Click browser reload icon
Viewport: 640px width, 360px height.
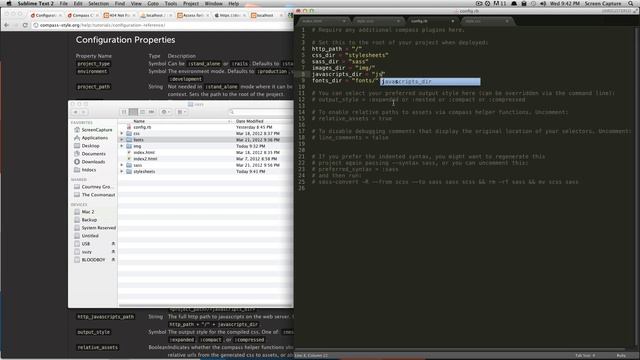pos(25,25)
